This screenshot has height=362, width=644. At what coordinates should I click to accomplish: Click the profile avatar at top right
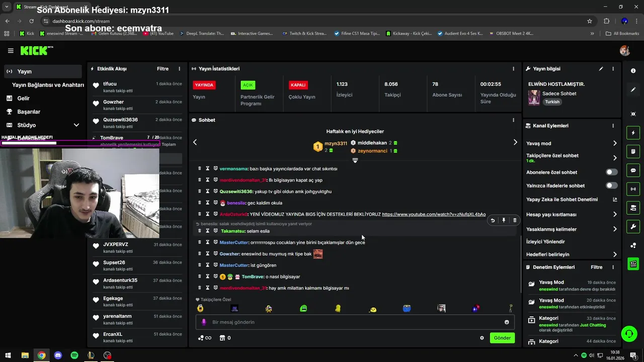pos(625,51)
